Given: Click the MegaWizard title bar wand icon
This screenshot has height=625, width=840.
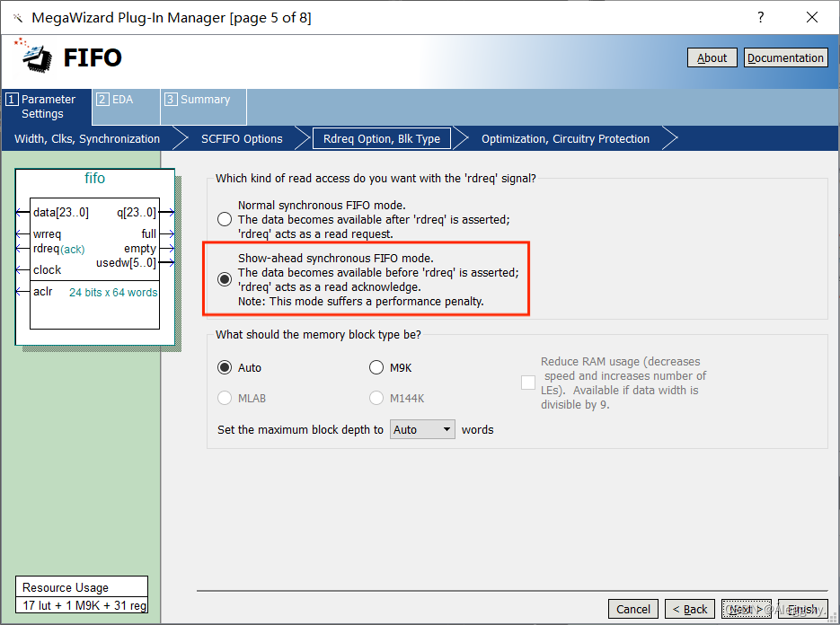Looking at the screenshot, I should pyautogui.click(x=18, y=18).
